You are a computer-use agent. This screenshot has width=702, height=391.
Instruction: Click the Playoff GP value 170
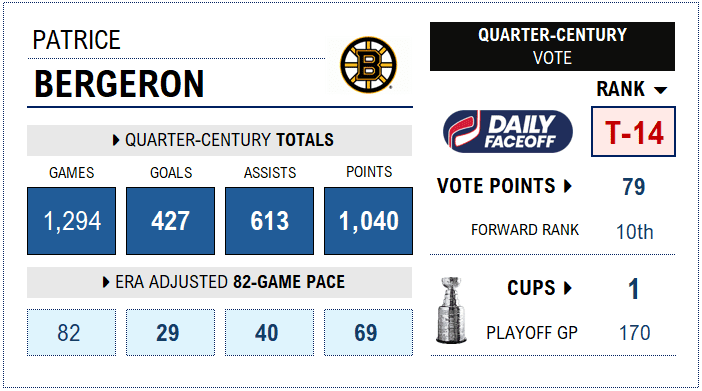point(634,333)
